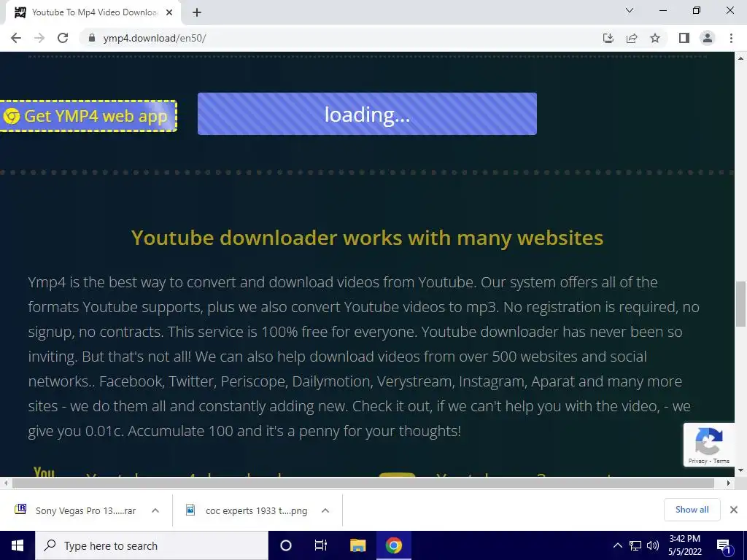The height and width of the screenshot is (560, 747).
Task: Open the reCAPTCHA Terms link
Action: (721, 461)
